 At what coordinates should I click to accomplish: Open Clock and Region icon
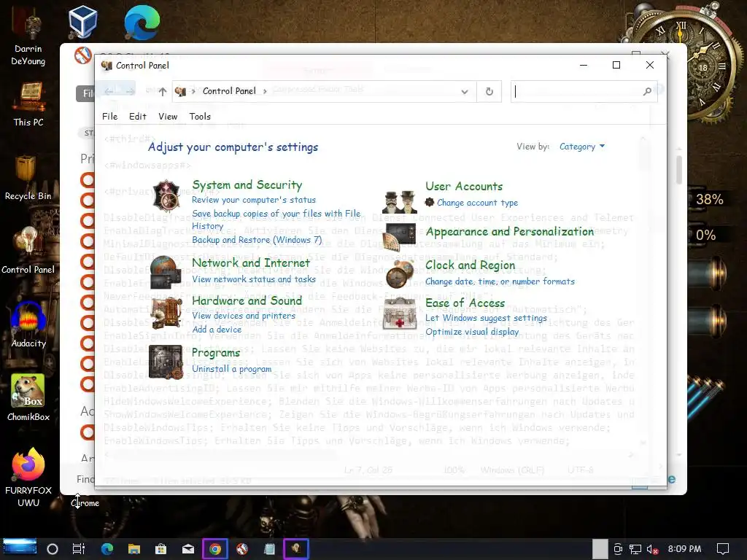point(400,275)
